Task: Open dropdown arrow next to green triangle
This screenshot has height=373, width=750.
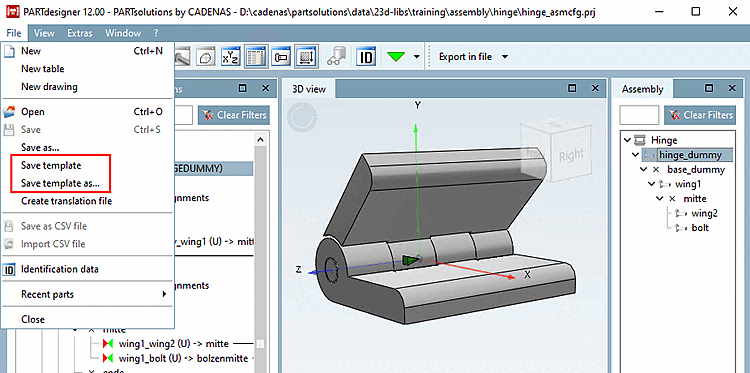Action: pyautogui.click(x=417, y=56)
